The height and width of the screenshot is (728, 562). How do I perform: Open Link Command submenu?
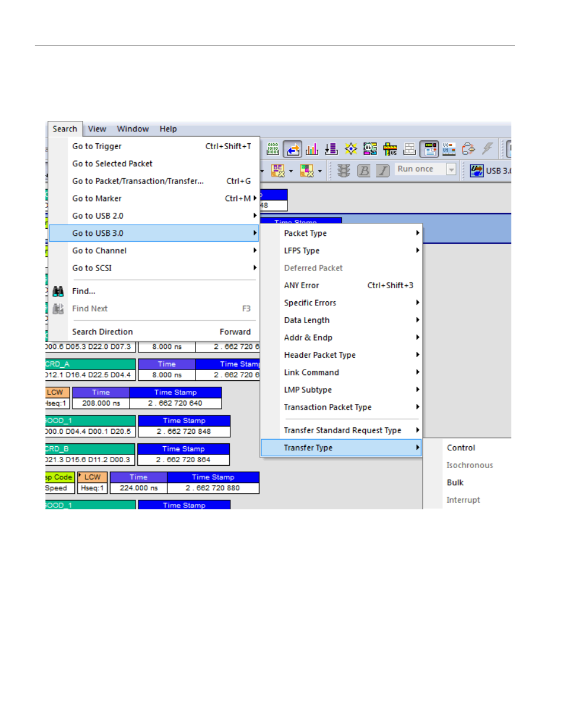click(341, 372)
